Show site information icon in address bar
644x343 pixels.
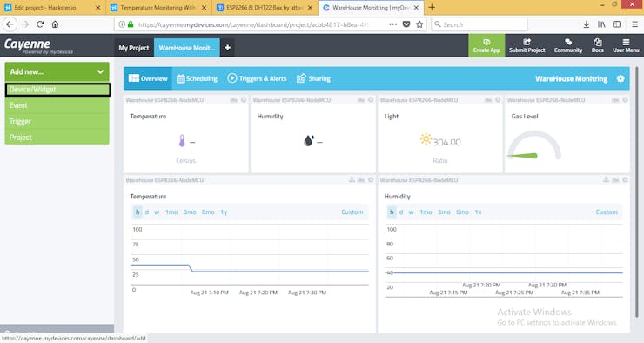click(122, 24)
